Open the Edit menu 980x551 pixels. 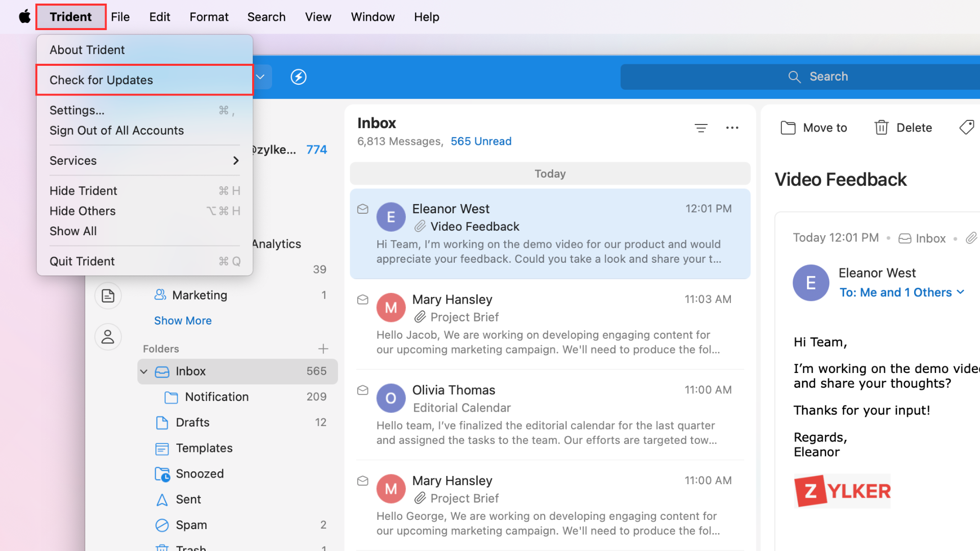(160, 17)
